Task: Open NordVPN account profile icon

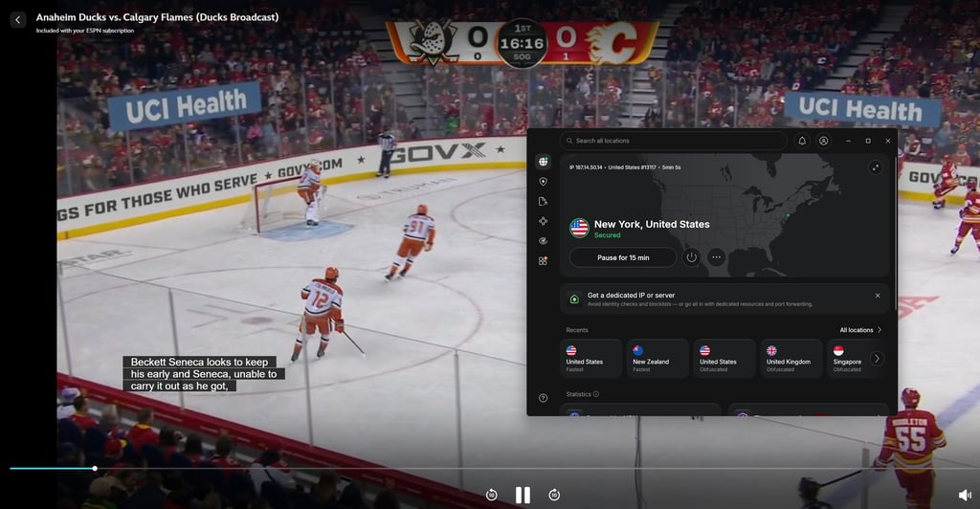Action: [x=824, y=142]
